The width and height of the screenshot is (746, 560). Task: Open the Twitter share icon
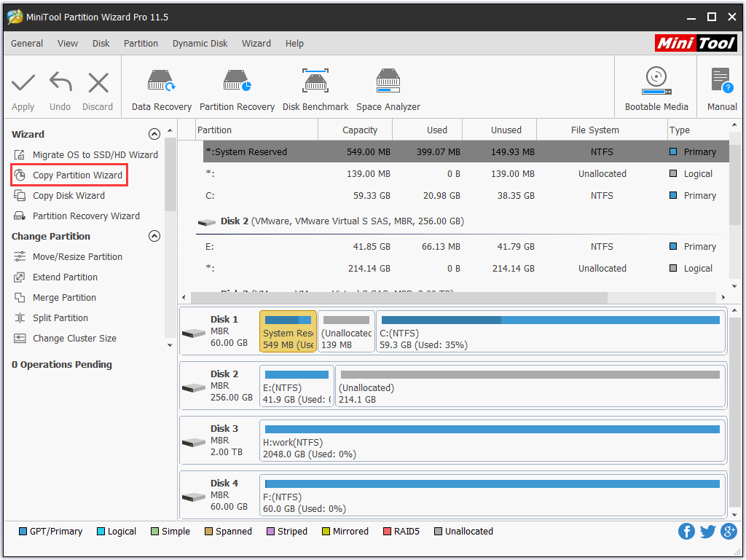click(x=707, y=531)
